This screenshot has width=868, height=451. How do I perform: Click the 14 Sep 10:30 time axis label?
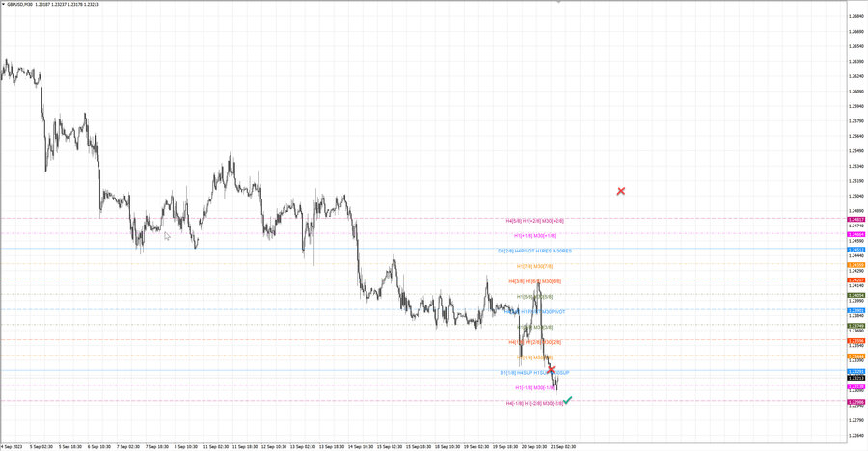361,446
